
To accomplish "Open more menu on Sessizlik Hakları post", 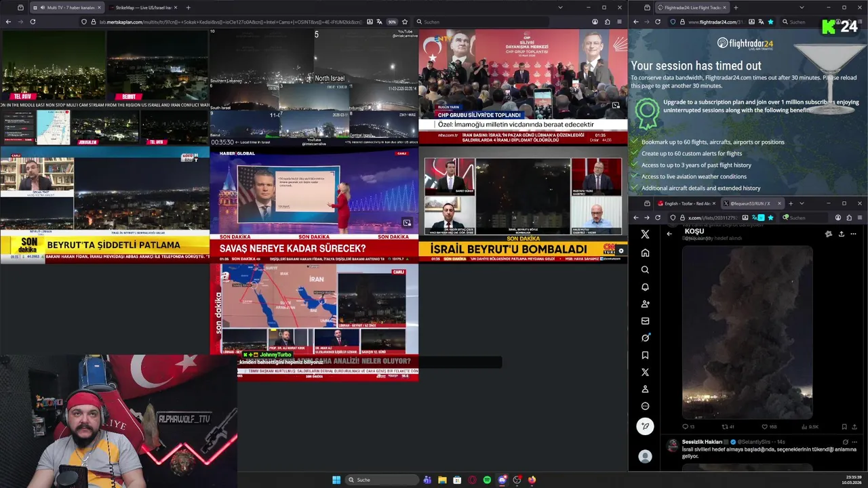I will click(854, 442).
